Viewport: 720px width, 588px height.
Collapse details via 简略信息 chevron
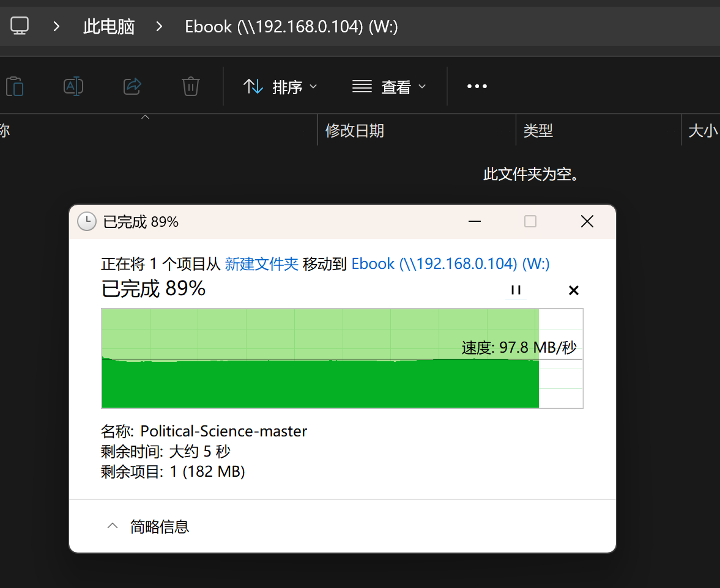112,526
